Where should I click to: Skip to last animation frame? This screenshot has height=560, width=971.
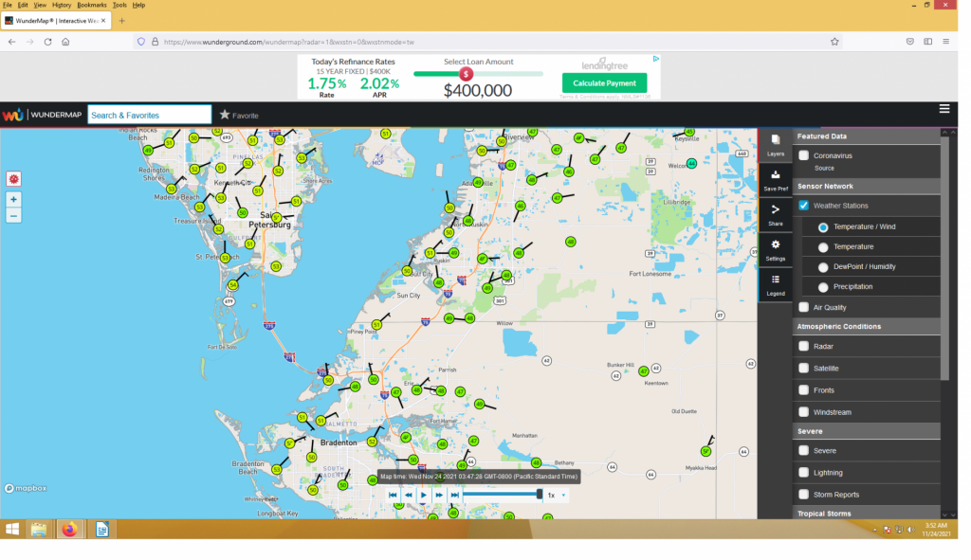coord(455,495)
